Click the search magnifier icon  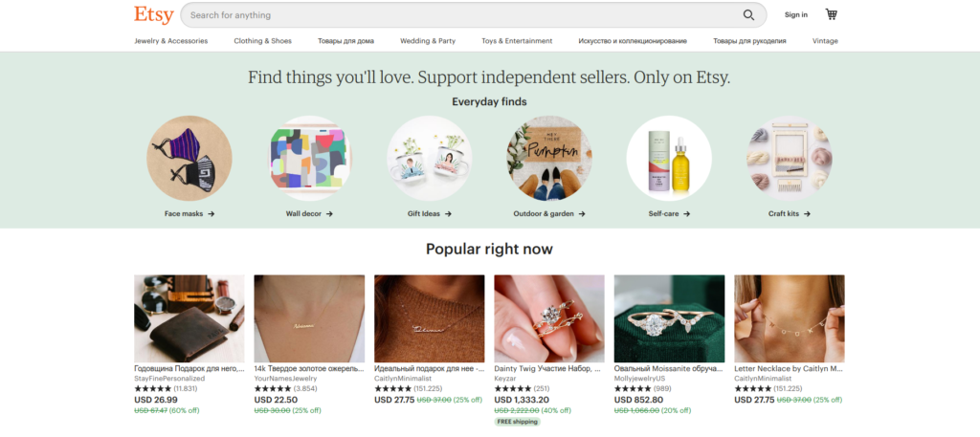pos(748,15)
